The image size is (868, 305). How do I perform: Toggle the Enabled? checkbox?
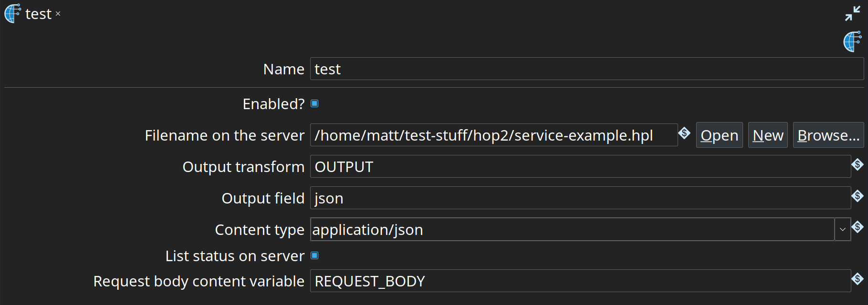(x=314, y=104)
